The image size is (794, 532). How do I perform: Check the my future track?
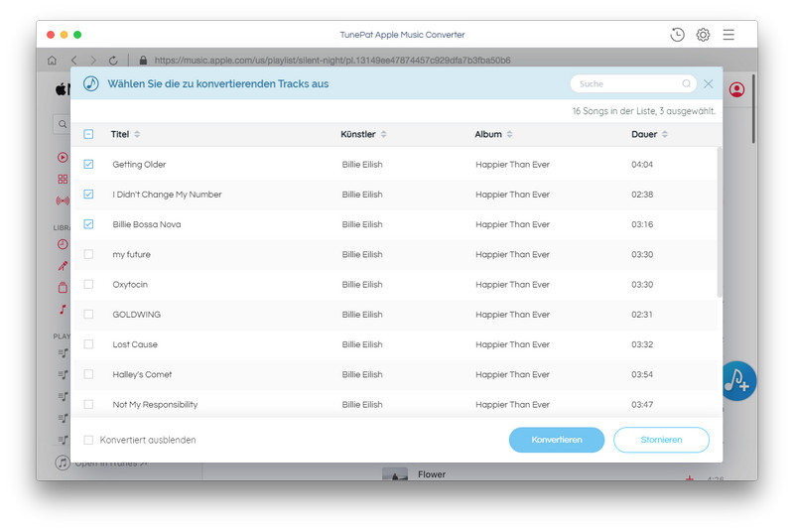(88, 254)
